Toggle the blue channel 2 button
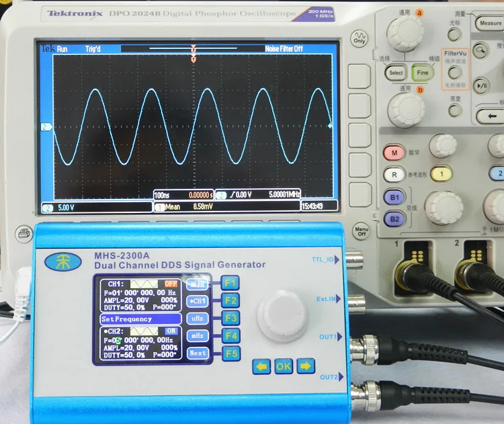Image resolution: width=504 pixels, height=424 pixels. pos(497,173)
